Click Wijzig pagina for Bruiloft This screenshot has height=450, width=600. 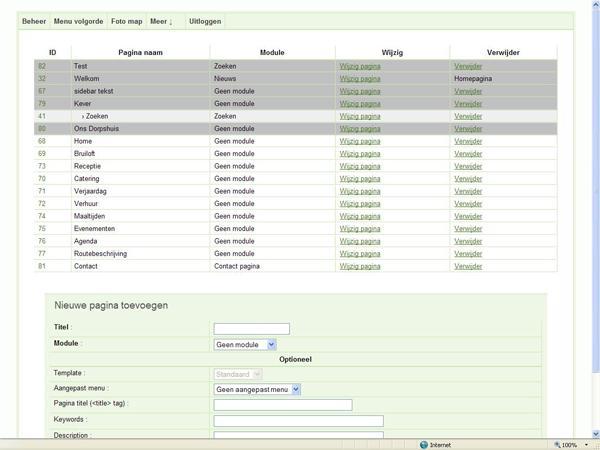click(360, 153)
